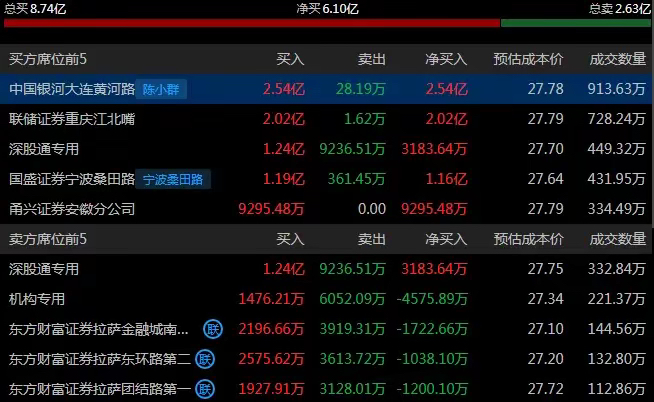Click the 27.10 estimated cost price
The width and height of the screenshot is (654, 402).
coord(546,329)
